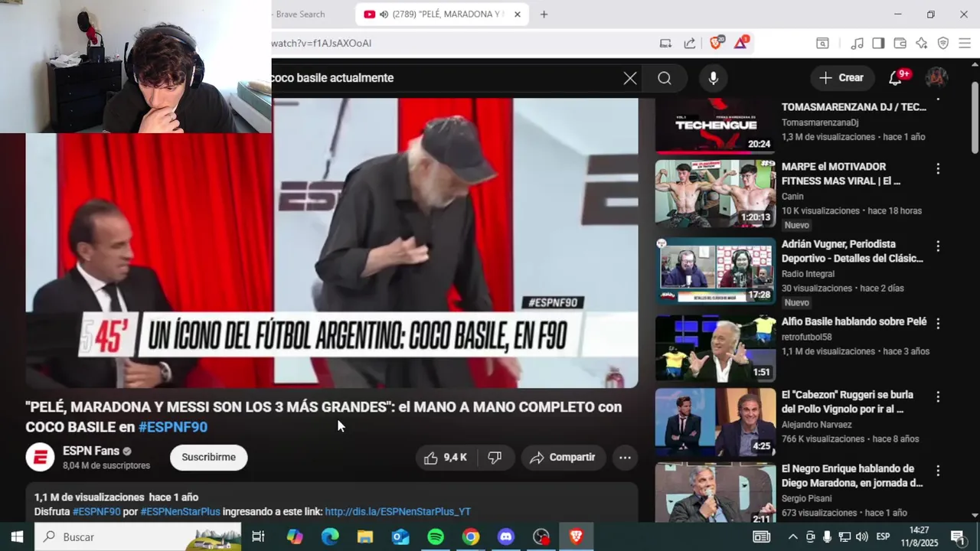Open the three-dot more actions menu under the video
The width and height of the screenshot is (980, 551).
tap(625, 458)
